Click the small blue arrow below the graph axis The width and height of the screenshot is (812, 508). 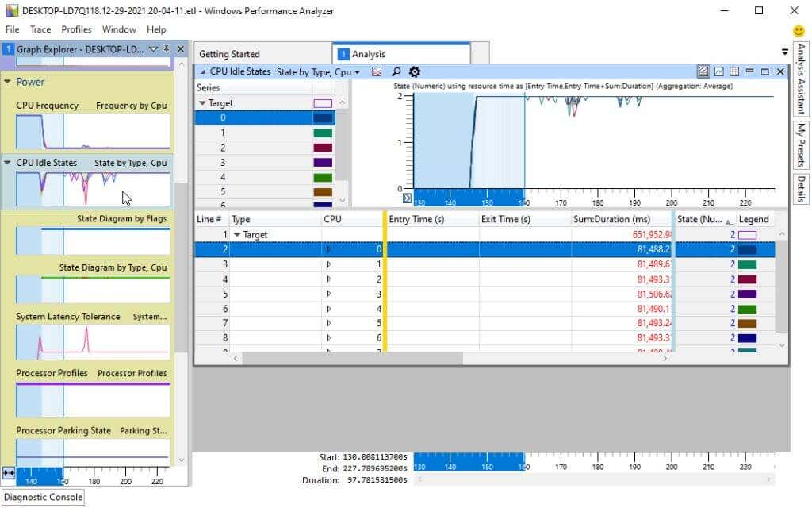(407, 198)
